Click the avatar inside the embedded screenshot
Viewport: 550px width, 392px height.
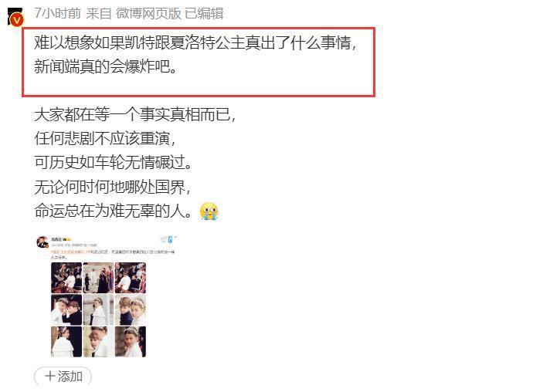tap(42, 242)
